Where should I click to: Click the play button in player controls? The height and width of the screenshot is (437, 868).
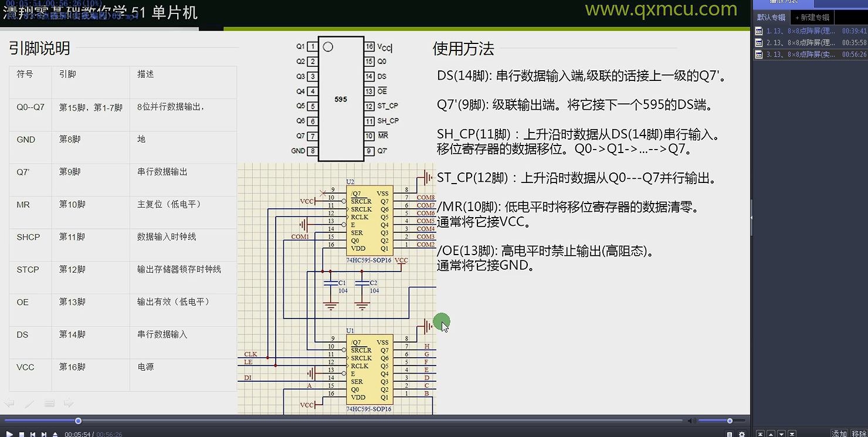(9, 434)
